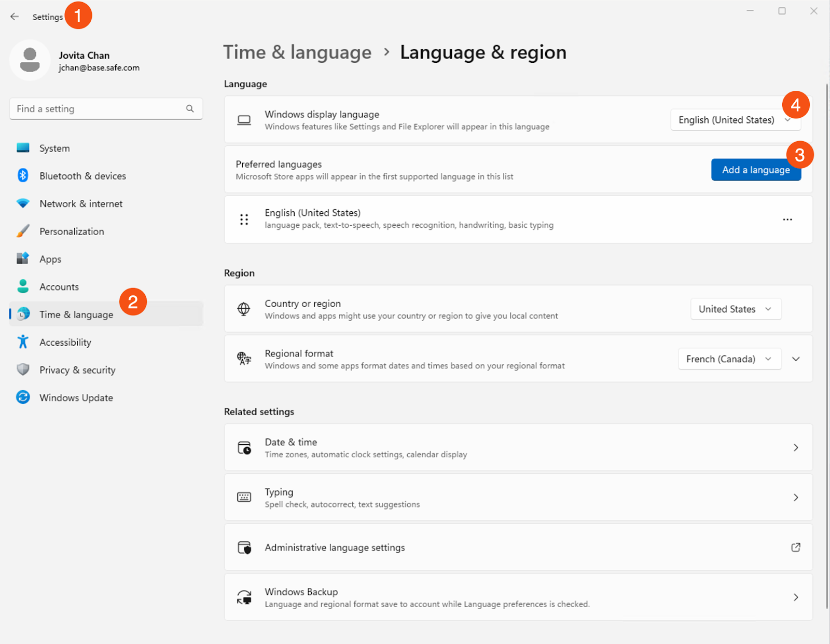Open the System settings category
The height and width of the screenshot is (644, 830).
coord(106,148)
